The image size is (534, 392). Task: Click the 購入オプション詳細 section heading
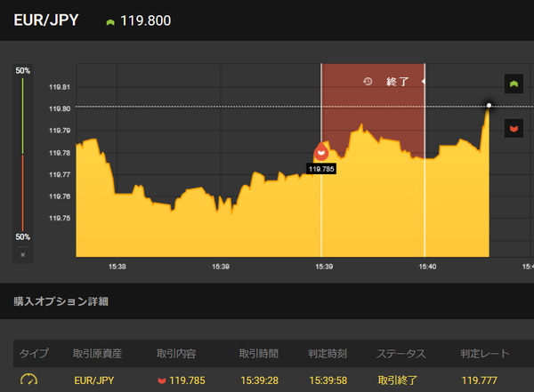coord(61,301)
